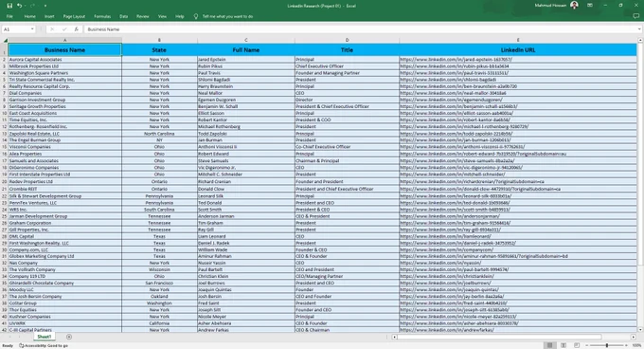The width and height of the screenshot is (644, 349).
Task: Expand the Name Box dropdown arrow
Action: tap(32, 29)
